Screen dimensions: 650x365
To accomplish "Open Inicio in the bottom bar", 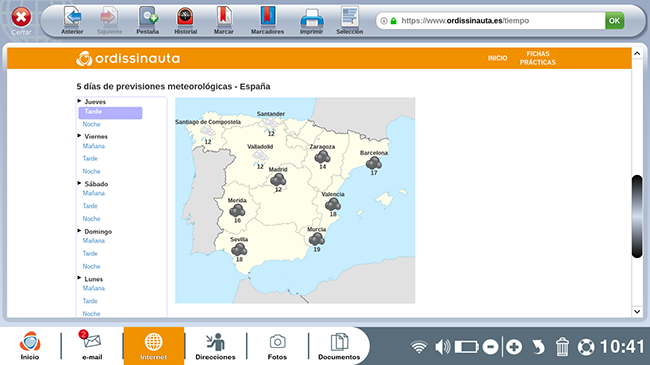I will coord(30,346).
